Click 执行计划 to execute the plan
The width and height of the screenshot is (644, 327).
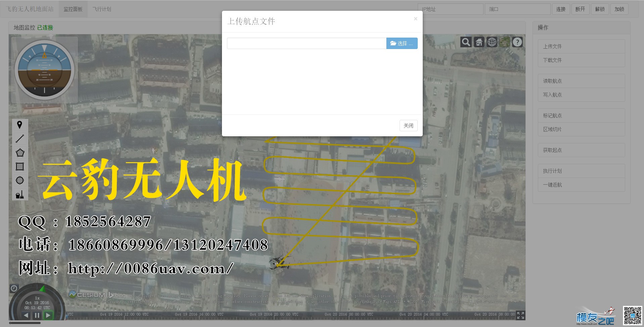581,171
